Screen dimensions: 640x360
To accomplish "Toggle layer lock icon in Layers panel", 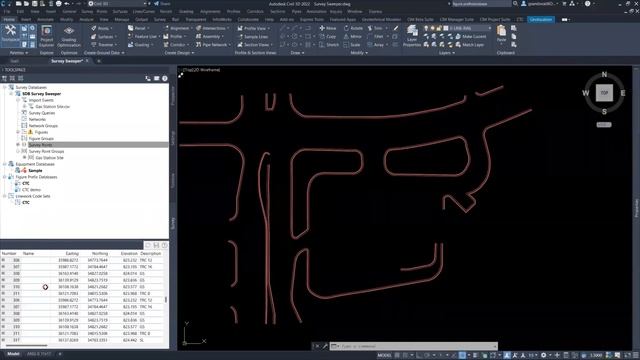I will pyautogui.click(x=439, y=28).
